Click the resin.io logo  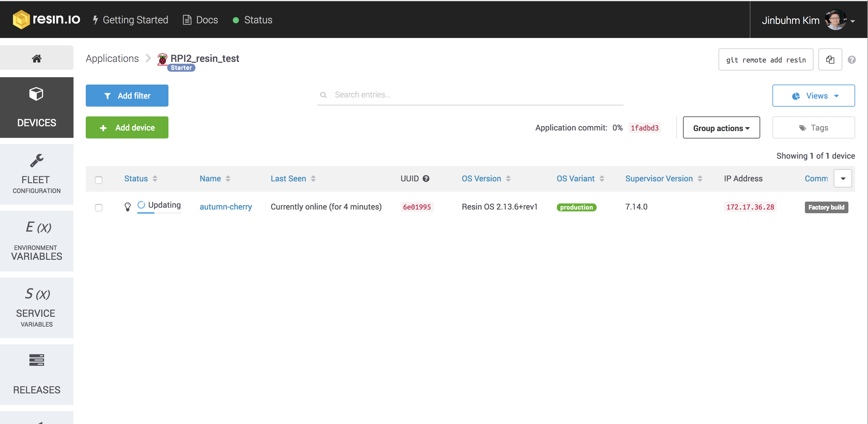point(47,20)
